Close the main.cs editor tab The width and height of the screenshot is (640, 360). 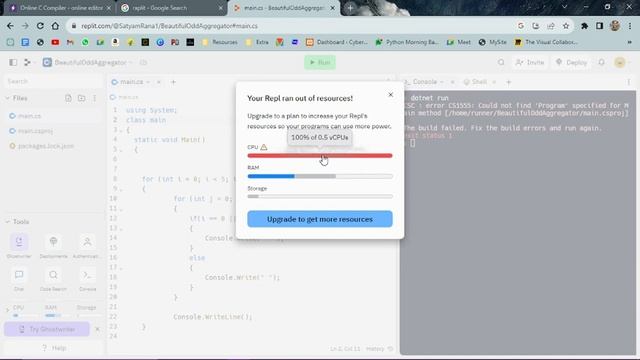click(159, 82)
